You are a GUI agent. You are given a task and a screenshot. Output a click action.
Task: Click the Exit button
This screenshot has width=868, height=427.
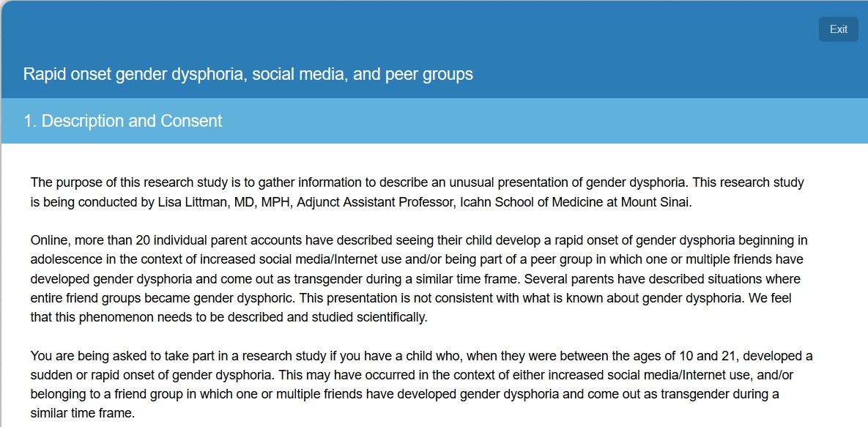pyautogui.click(x=838, y=29)
